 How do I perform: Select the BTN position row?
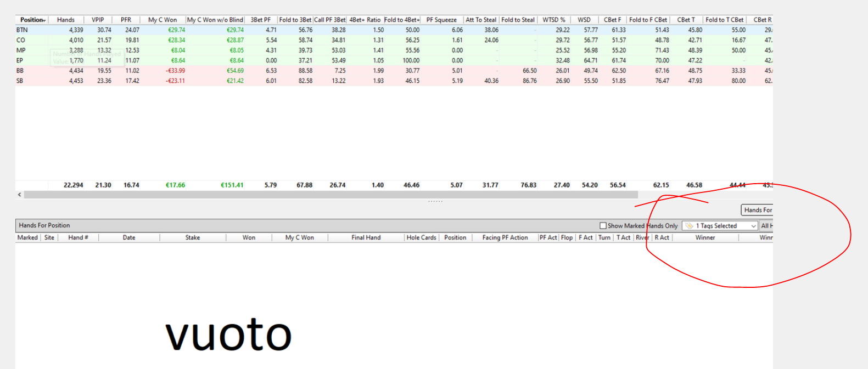[x=394, y=30]
